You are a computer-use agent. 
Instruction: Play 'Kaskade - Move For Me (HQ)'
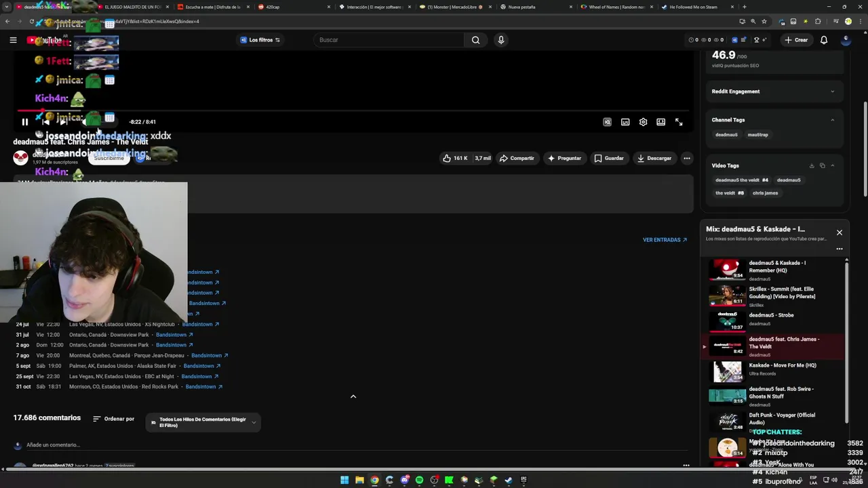pyautogui.click(x=773, y=371)
